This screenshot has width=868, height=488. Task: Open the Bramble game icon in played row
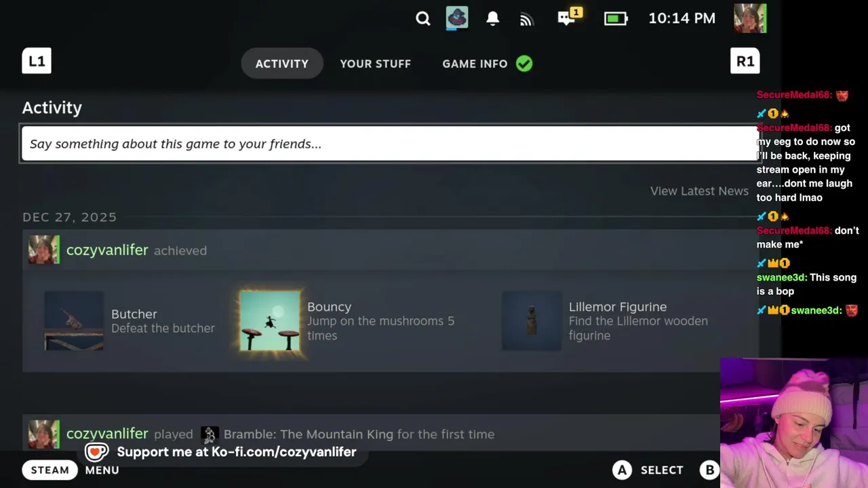coord(210,434)
